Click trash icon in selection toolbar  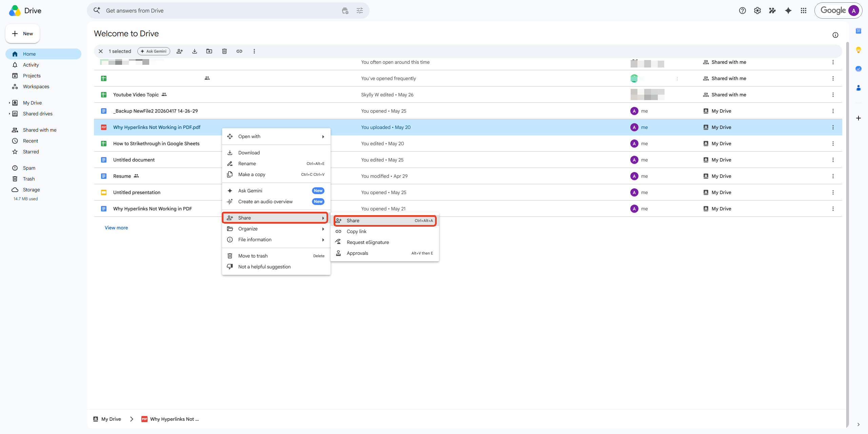coord(224,51)
